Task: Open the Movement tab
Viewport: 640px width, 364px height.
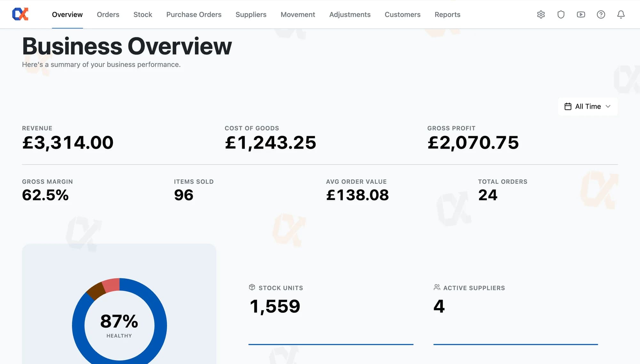Action: (x=298, y=14)
